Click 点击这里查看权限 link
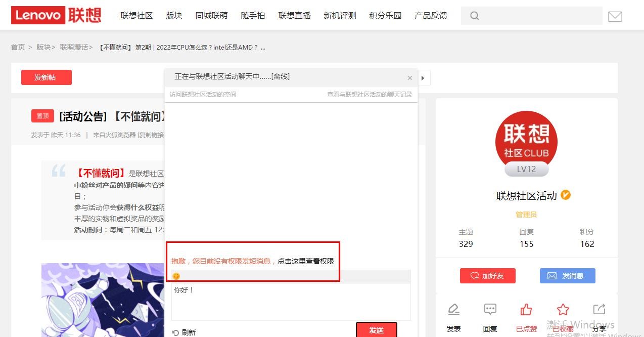The width and height of the screenshot is (644, 337). pos(306,261)
